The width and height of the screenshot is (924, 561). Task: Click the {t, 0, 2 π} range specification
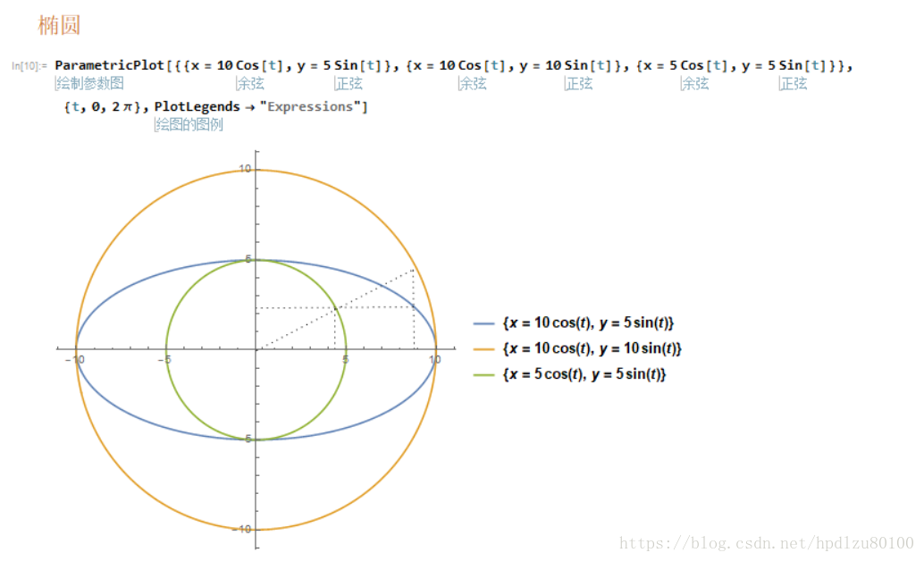[102, 106]
